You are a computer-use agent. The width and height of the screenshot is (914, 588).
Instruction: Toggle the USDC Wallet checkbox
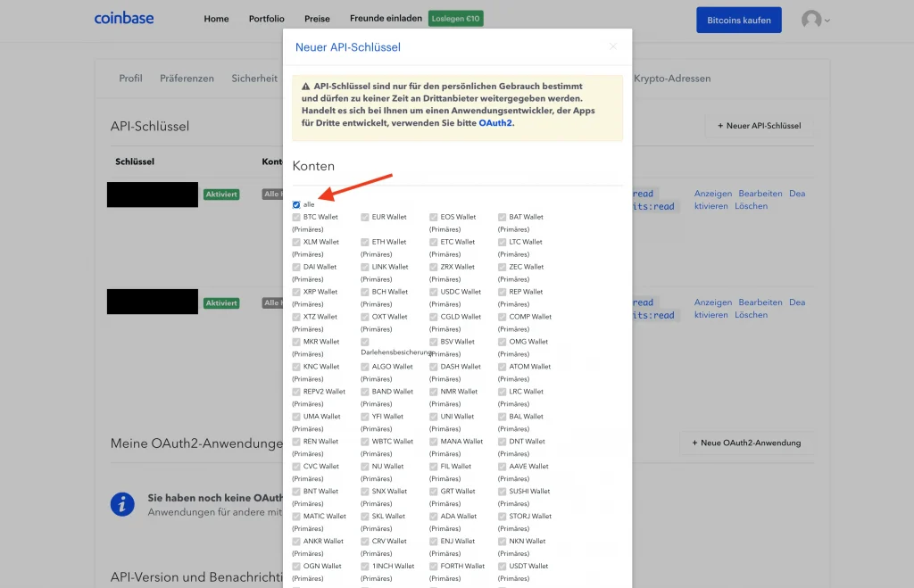click(x=434, y=292)
